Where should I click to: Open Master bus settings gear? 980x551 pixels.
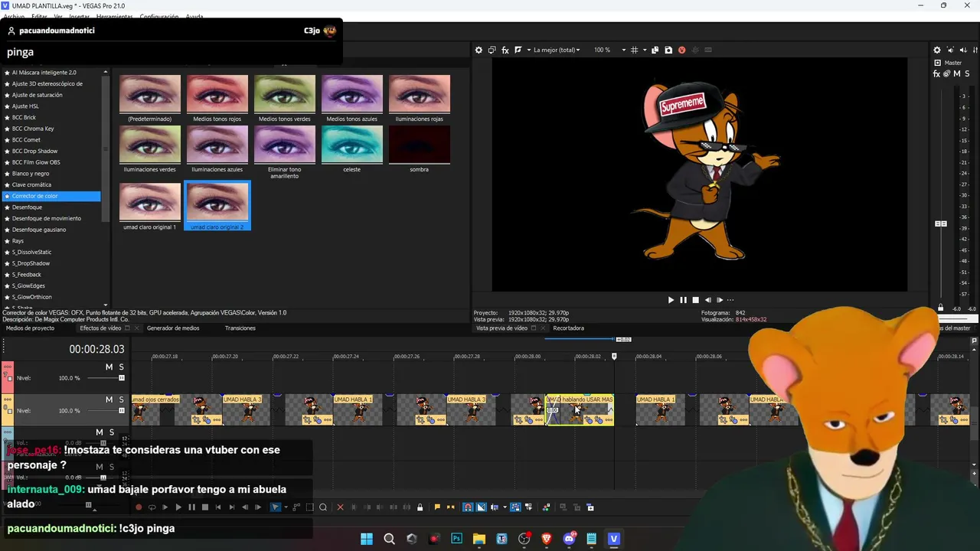tap(937, 50)
